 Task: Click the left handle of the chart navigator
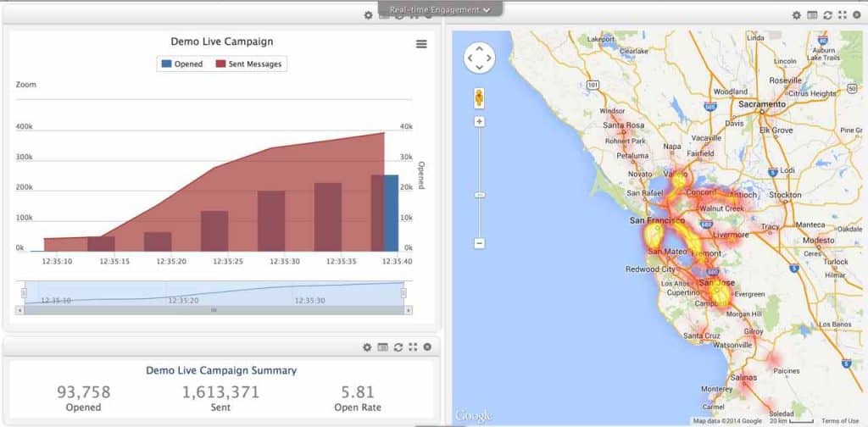point(24,292)
